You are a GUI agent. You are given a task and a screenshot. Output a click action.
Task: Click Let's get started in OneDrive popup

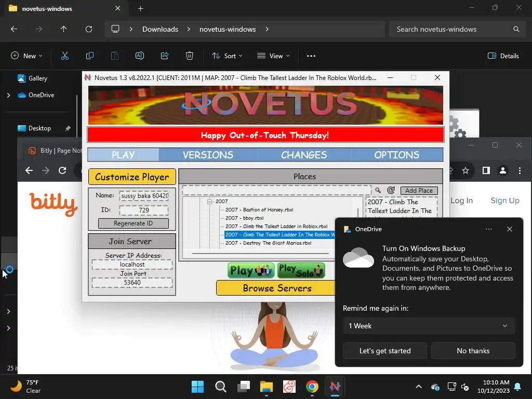coord(385,351)
